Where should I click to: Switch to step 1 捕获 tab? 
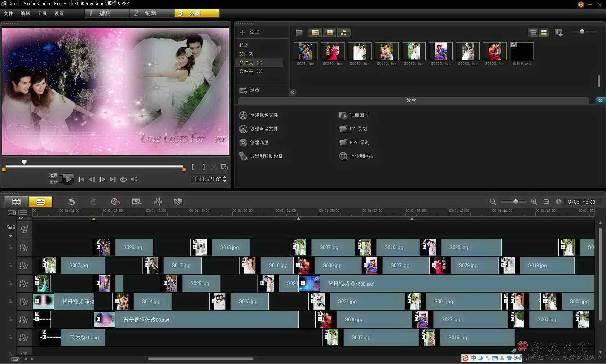point(107,13)
